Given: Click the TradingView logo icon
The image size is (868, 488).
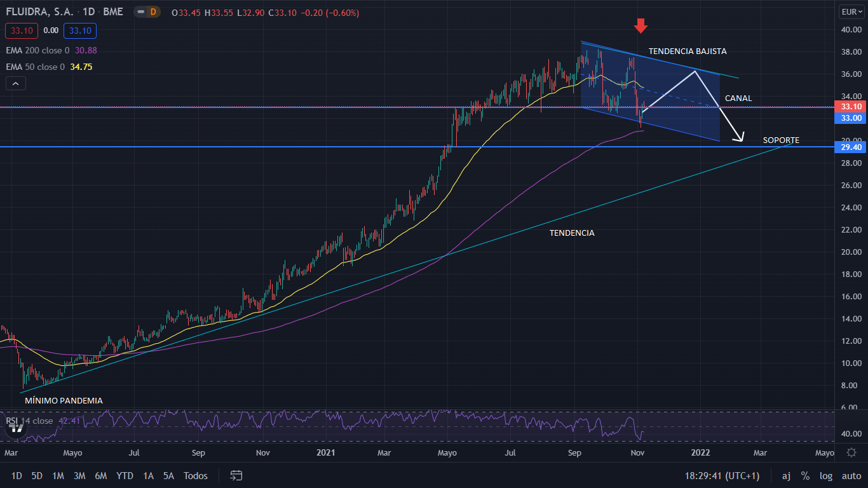Looking at the screenshot, I should (17, 430).
